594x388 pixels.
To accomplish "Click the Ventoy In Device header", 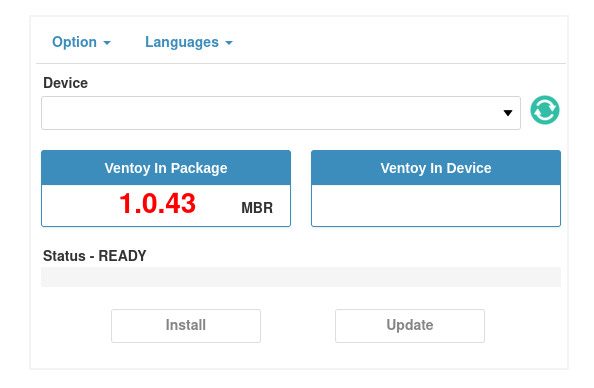I will tap(436, 168).
